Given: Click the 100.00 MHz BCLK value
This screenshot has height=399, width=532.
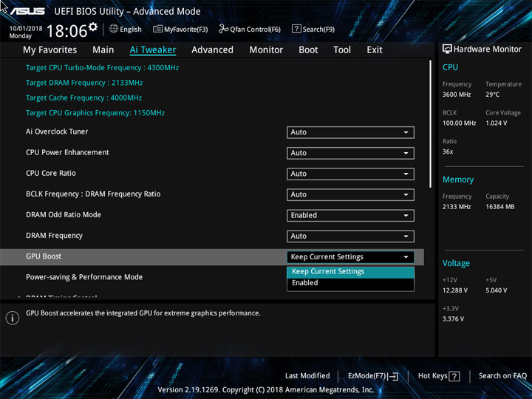Looking at the screenshot, I should coord(459,123).
